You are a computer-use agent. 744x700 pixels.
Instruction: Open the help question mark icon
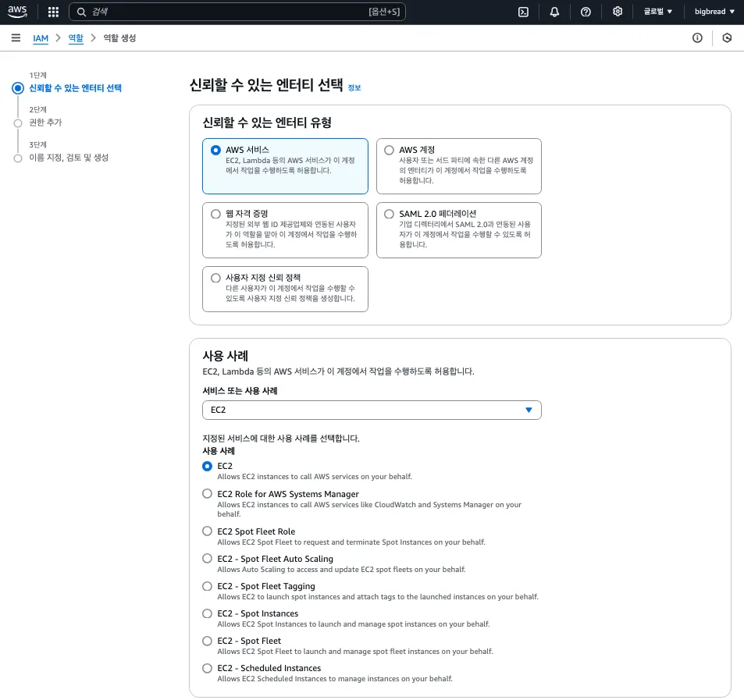tap(586, 12)
